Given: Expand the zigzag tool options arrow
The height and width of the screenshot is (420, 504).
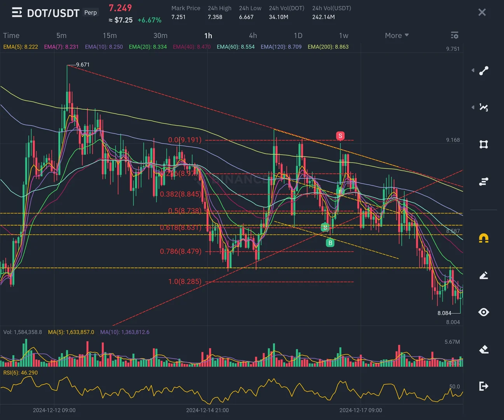Looking at the screenshot, I should 473,107.
